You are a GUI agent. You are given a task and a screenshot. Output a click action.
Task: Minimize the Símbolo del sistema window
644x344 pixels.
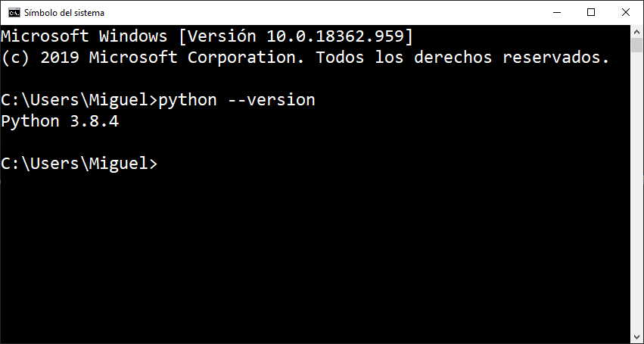pyautogui.click(x=556, y=13)
